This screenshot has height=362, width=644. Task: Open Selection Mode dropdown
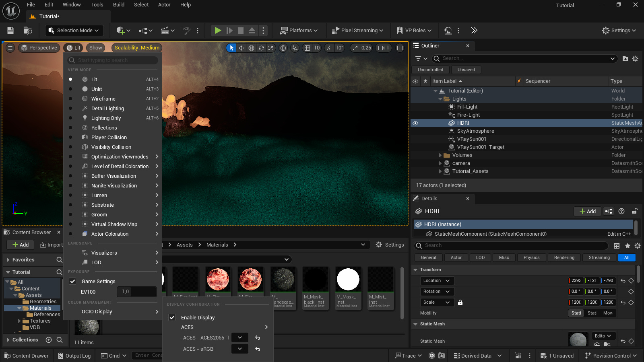[x=74, y=31]
